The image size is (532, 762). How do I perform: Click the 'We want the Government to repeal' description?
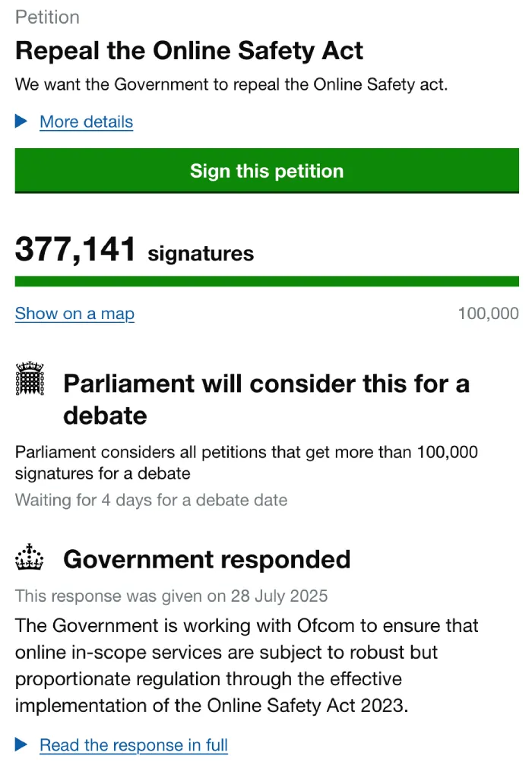(x=231, y=84)
